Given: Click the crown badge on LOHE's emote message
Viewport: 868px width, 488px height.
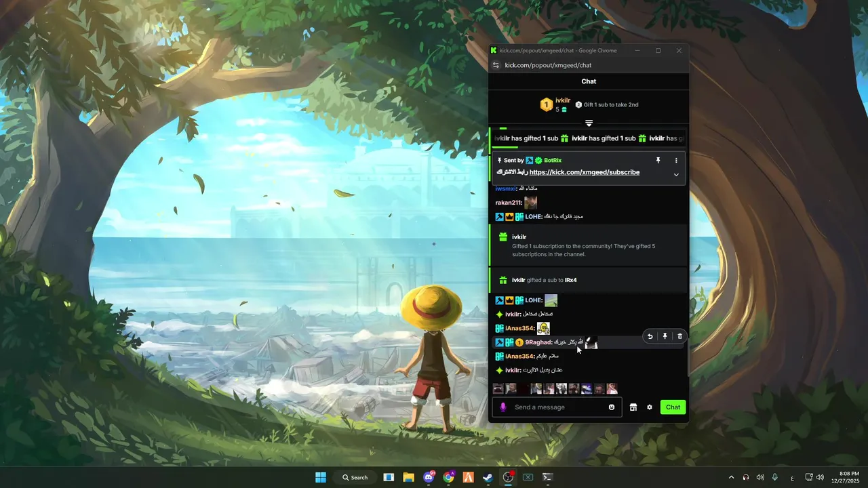Looking at the screenshot, I should (x=509, y=300).
